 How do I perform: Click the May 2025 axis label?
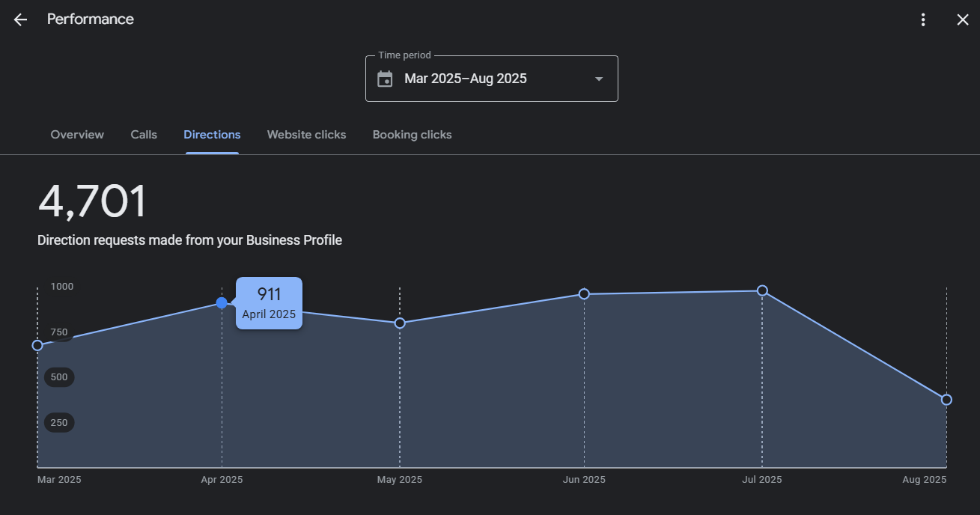tap(400, 480)
